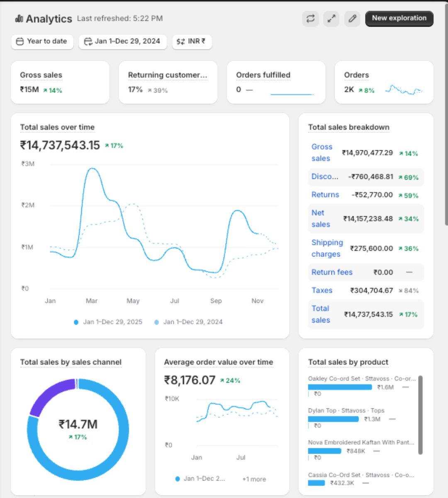Screen dimensions: 448x498
Task: Open the Gross sales metric card
Action: point(60,82)
